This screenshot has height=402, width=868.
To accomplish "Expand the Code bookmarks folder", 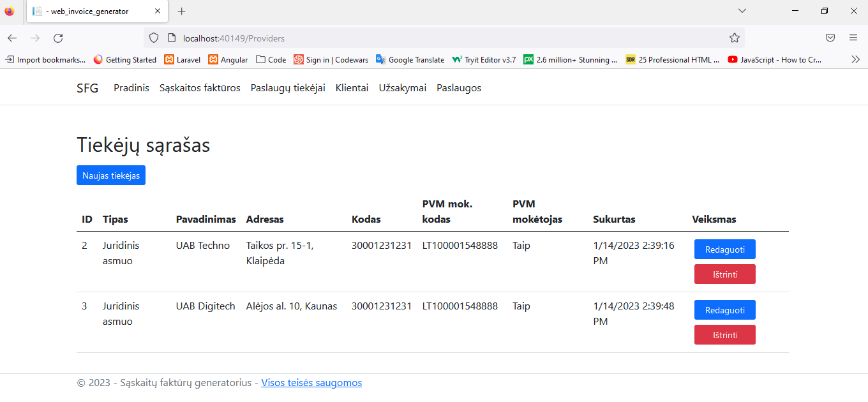I will click(x=271, y=59).
